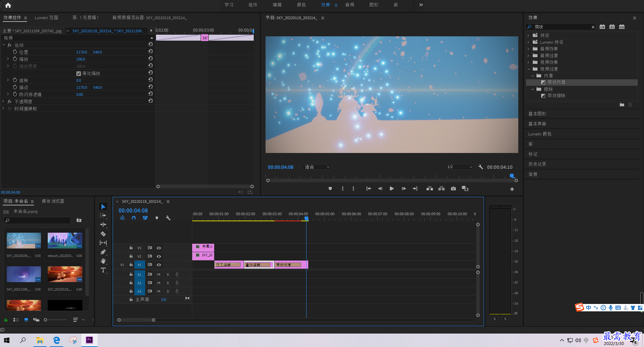Switch to Audio workspace
Image resolution: width=644 pixels, height=347 pixels.
(x=350, y=5)
